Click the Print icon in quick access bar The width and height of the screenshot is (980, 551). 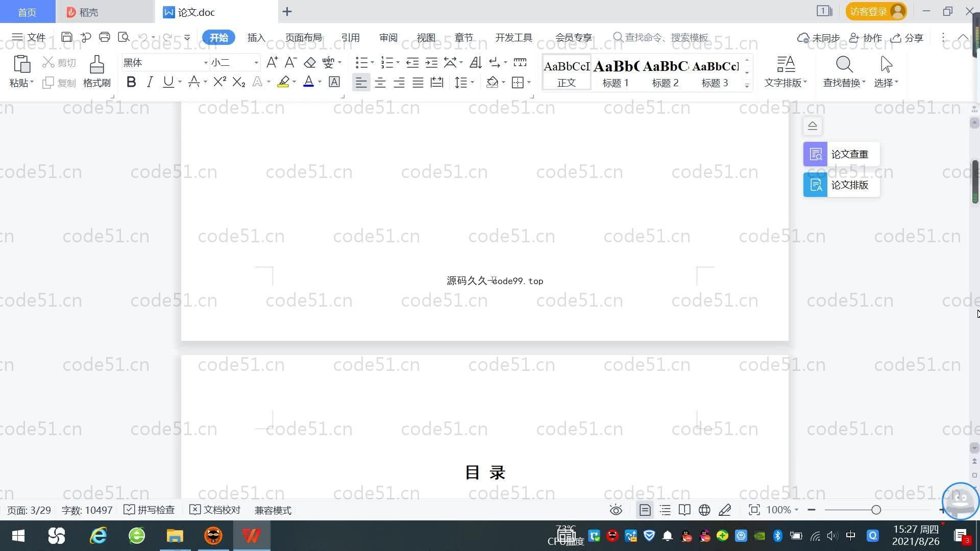coord(105,37)
